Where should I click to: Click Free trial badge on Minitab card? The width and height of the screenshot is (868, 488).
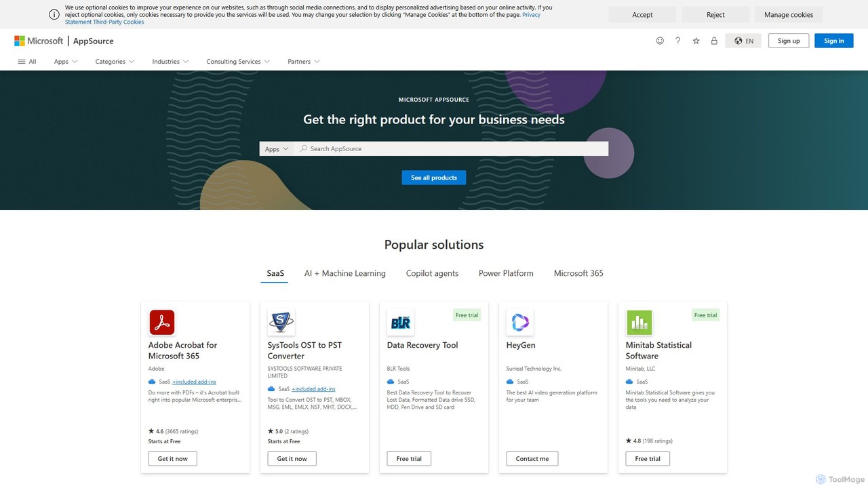pos(705,315)
